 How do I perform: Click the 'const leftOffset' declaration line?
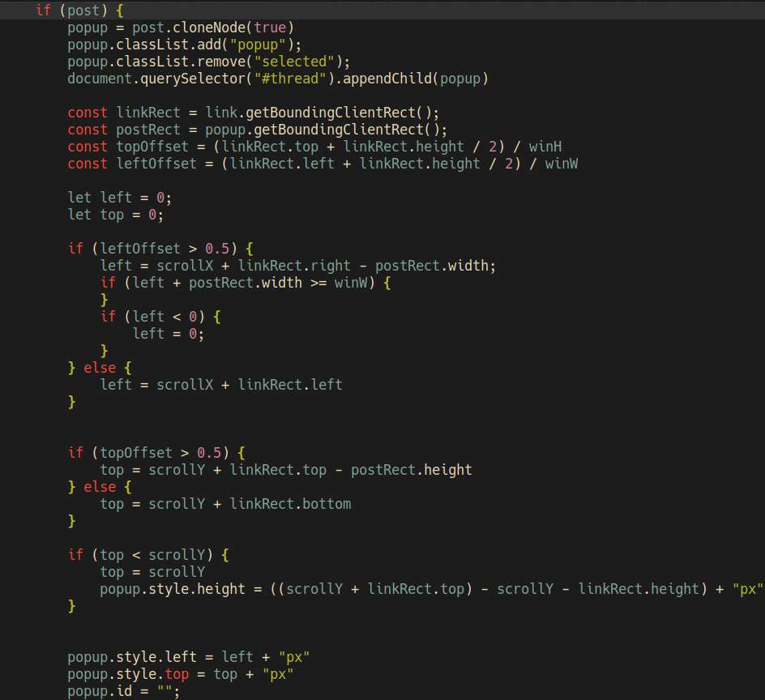(323, 164)
